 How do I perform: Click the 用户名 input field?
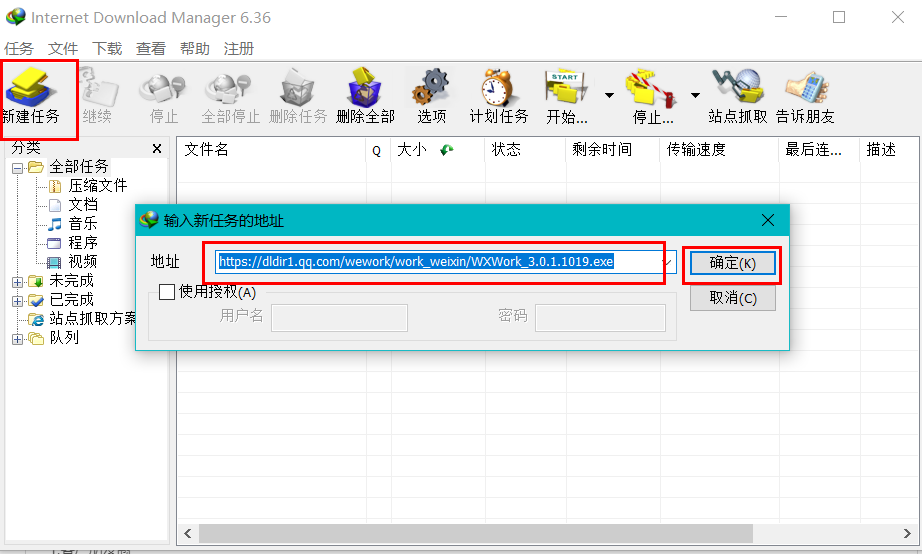point(339,318)
